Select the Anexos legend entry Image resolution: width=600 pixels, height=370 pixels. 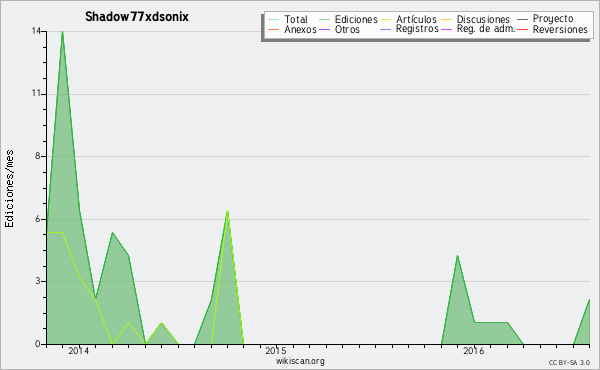(300, 29)
